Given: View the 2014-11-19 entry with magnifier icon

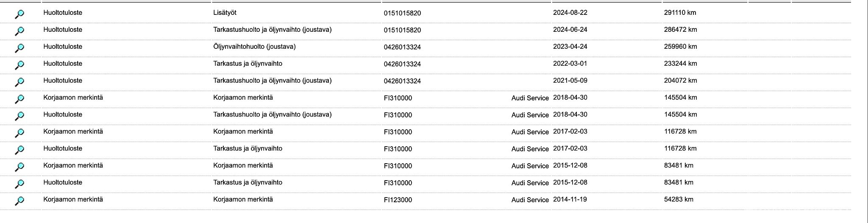Looking at the screenshot, I should point(19,201).
